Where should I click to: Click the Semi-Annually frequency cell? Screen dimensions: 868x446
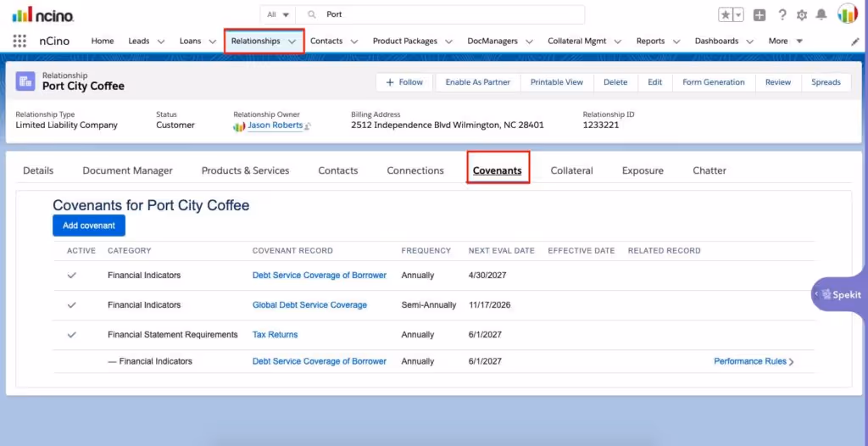(x=429, y=304)
